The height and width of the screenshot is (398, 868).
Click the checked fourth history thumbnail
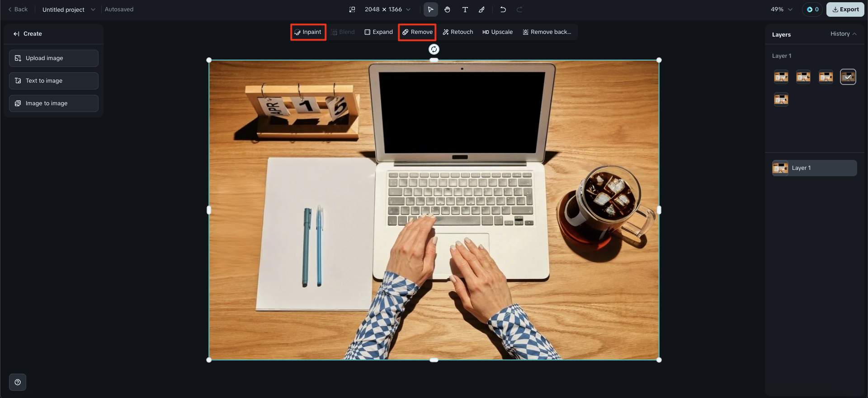click(848, 77)
